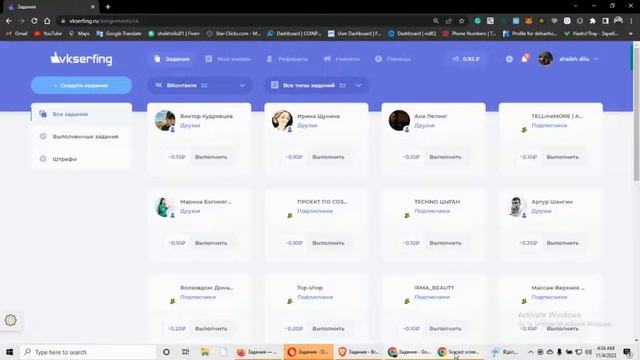Open the YouTube bookmark
Viewport: 640px width, 360px height.
[x=48, y=33]
